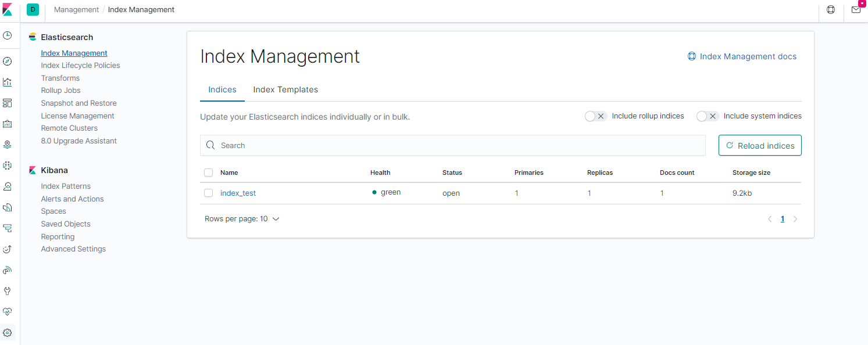868x345 pixels.
Task: Open Index Management docs link
Action: click(742, 56)
